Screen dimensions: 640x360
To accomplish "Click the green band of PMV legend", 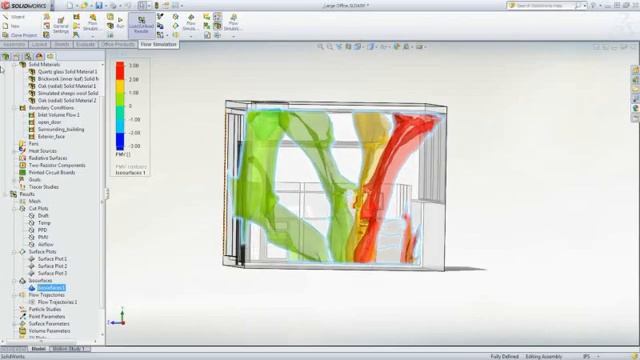I will 120,100.
